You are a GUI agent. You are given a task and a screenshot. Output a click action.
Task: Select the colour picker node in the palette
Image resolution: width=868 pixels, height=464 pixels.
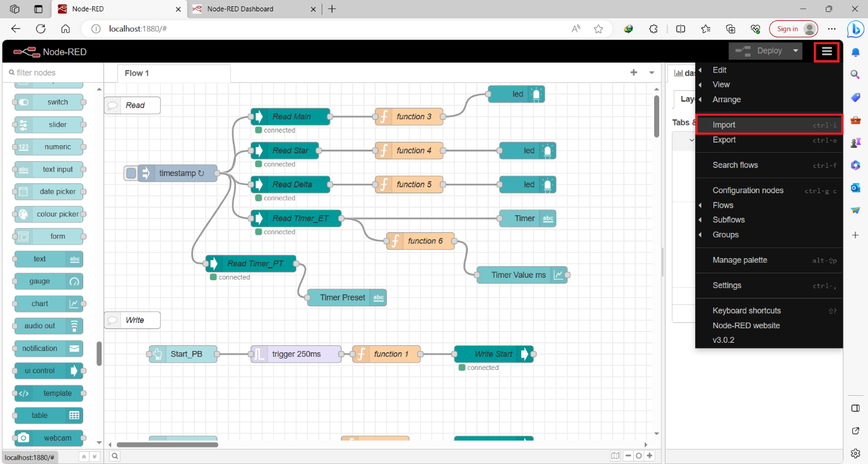(48, 214)
